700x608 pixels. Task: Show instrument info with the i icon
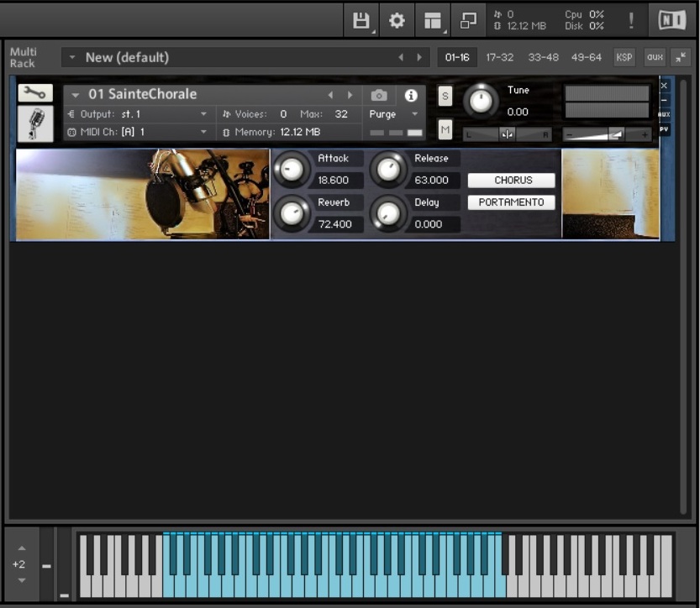411,95
